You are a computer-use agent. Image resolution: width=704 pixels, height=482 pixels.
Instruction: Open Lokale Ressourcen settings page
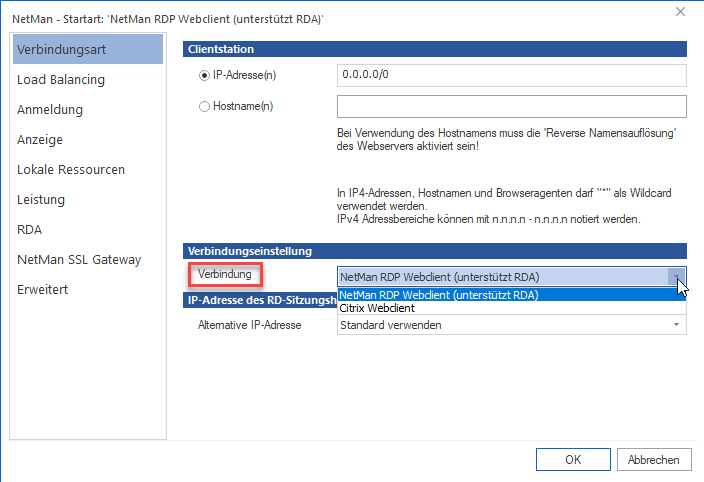[71, 169]
